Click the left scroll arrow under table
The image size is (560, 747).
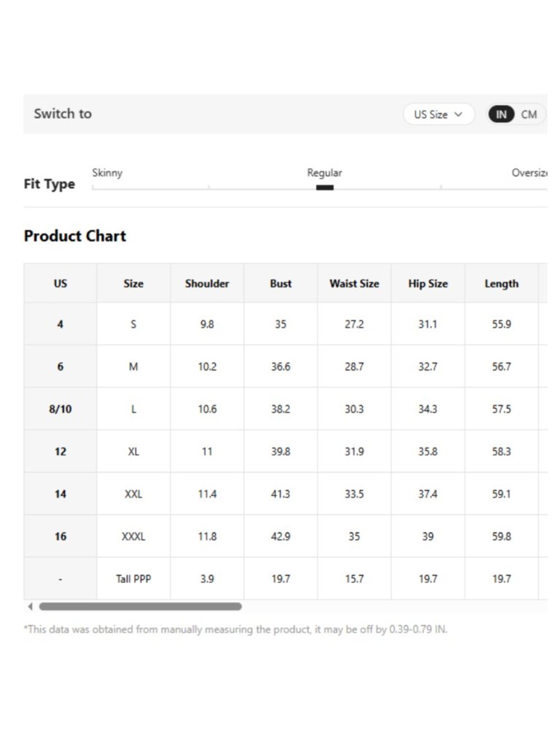[30, 606]
